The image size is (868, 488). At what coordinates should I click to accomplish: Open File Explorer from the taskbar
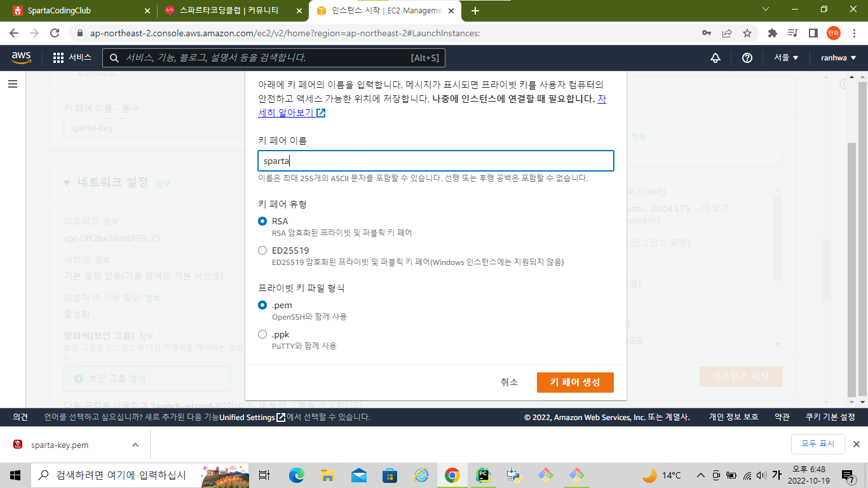tap(328, 475)
